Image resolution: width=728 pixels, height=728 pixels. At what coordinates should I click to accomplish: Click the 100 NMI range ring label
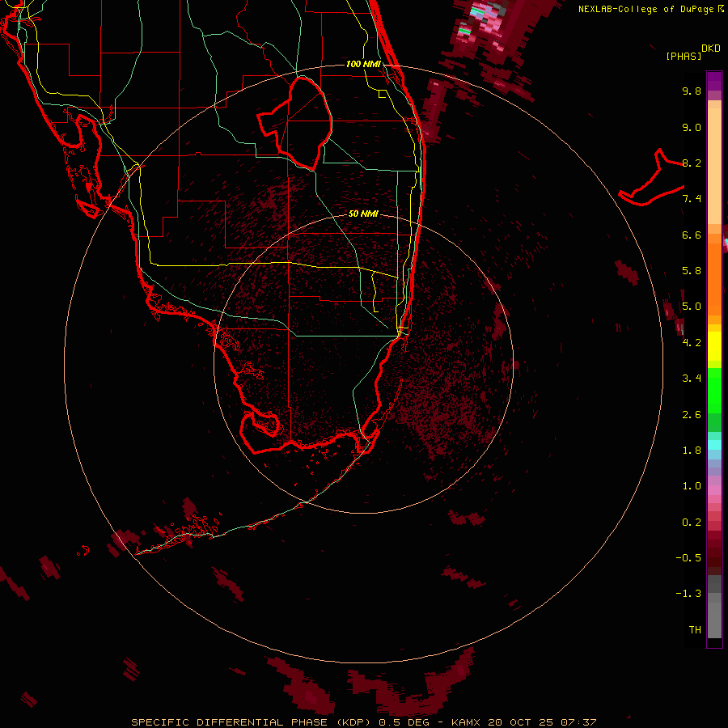(363, 64)
